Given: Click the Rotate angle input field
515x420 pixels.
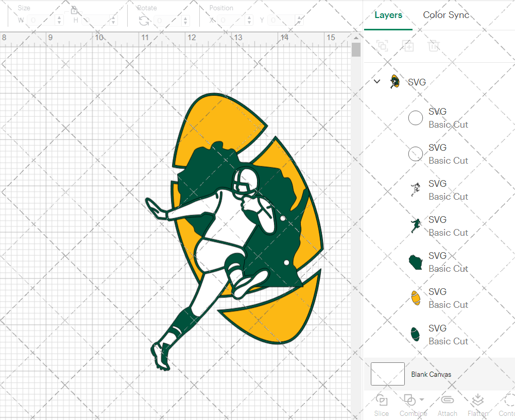Looking at the screenshot, I should point(168,21).
